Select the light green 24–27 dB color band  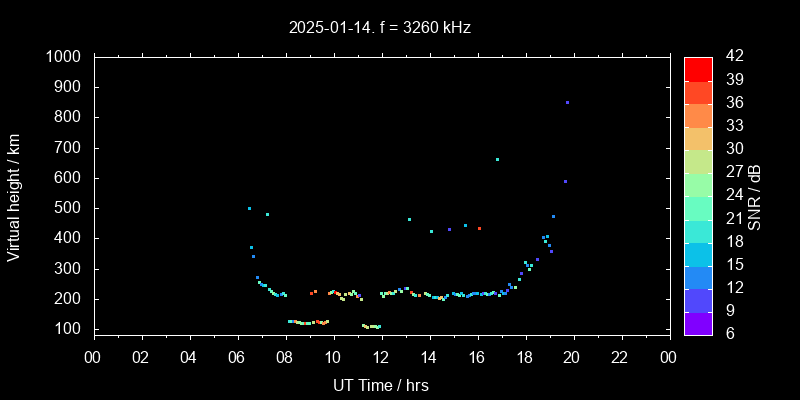pos(698,184)
